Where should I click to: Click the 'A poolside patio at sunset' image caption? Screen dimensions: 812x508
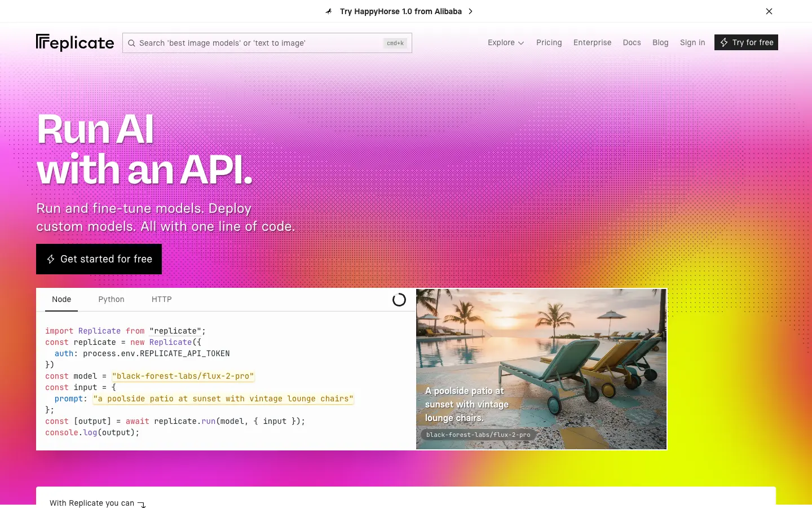tap(467, 404)
